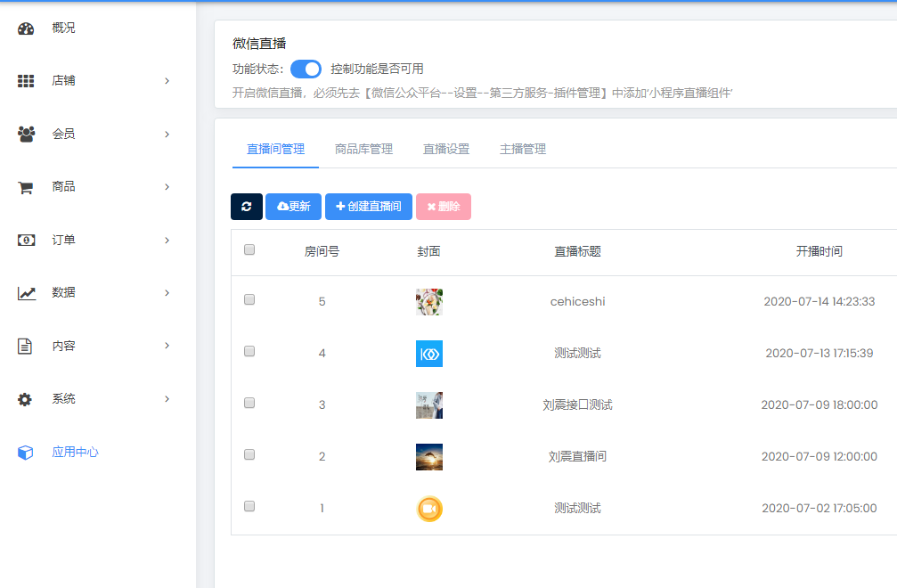Click the 订单 money icon in sidebar
This screenshot has height=588, width=897.
click(26, 241)
